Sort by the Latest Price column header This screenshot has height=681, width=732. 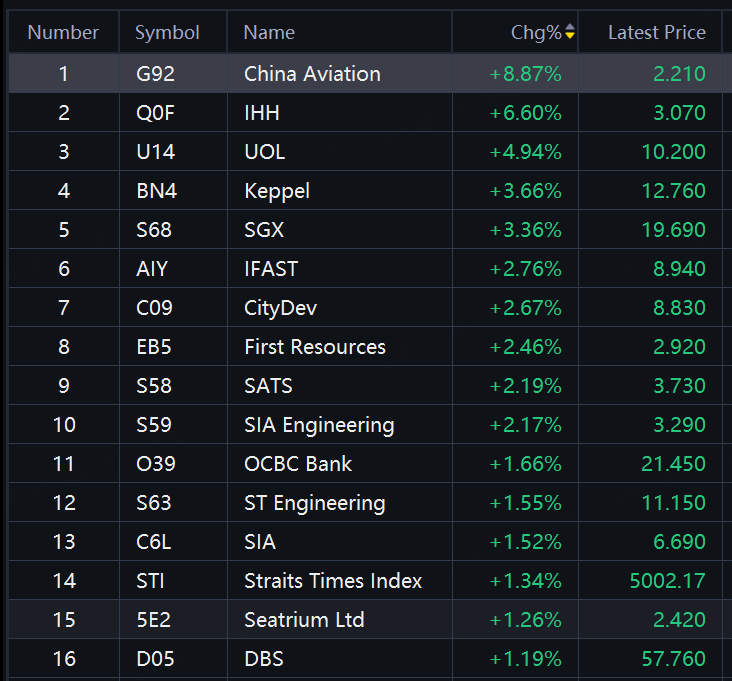point(656,33)
